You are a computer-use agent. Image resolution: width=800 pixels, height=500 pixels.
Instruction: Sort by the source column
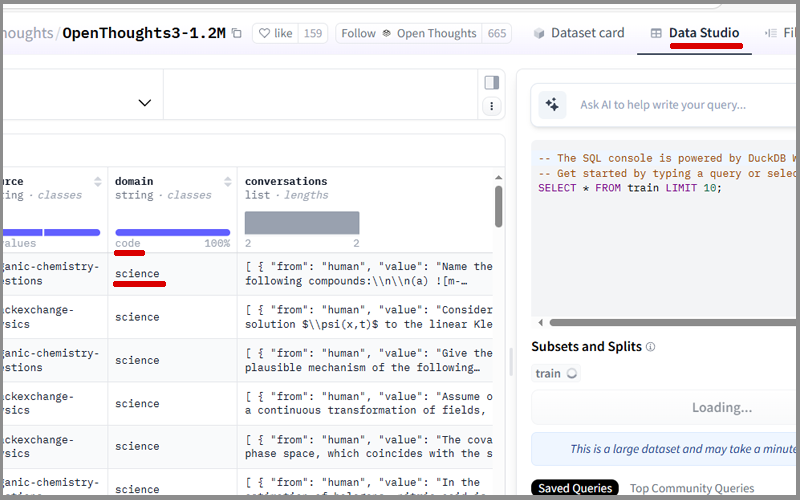[97, 182]
